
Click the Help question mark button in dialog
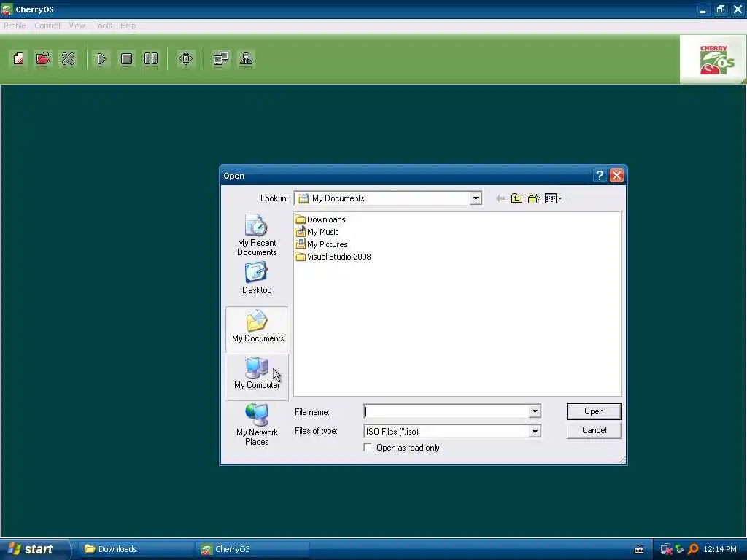click(600, 176)
